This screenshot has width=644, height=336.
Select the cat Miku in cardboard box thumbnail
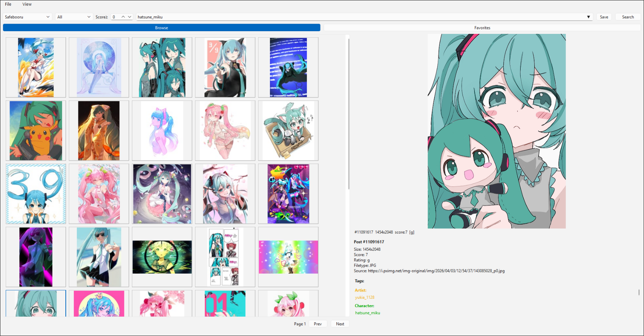pyautogui.click(x=288, y=131)
